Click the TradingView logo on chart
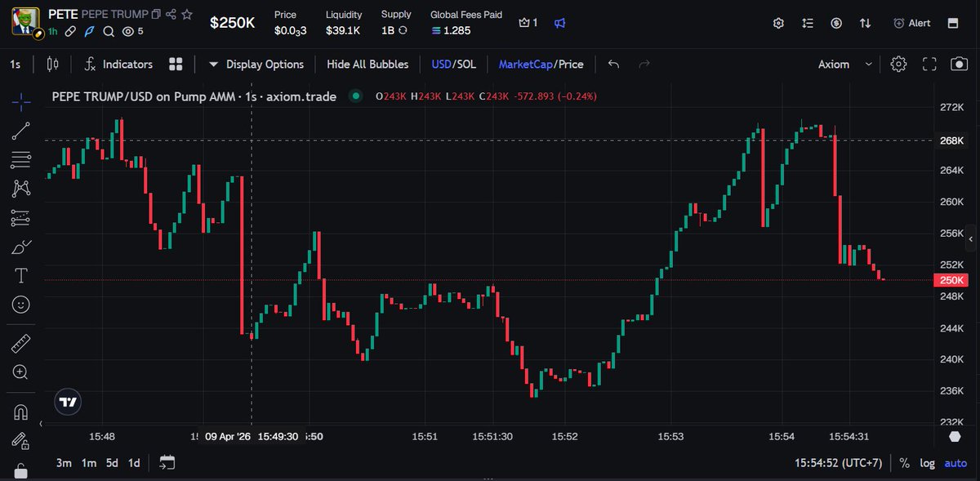The image size is (980, 481). (69, 401)
